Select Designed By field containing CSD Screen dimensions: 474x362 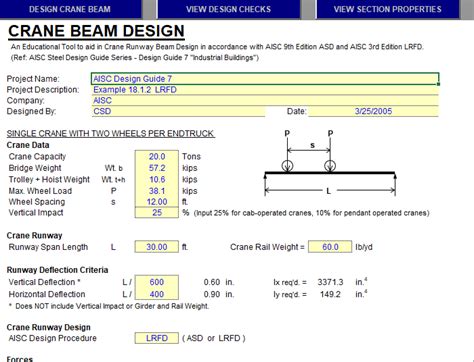[x=178, y=111]
